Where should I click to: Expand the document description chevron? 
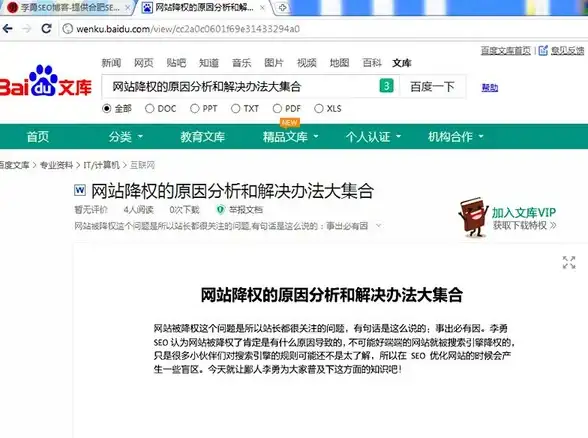pyautogui.click(x=379, y=226)
